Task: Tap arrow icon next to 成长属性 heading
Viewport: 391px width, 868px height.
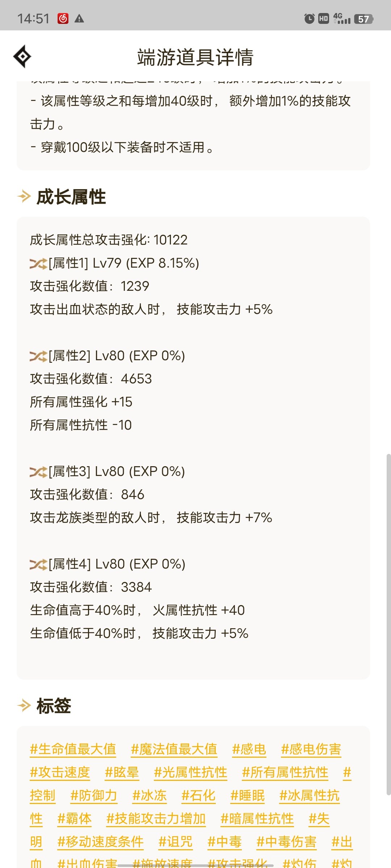Action: point(24,197)
